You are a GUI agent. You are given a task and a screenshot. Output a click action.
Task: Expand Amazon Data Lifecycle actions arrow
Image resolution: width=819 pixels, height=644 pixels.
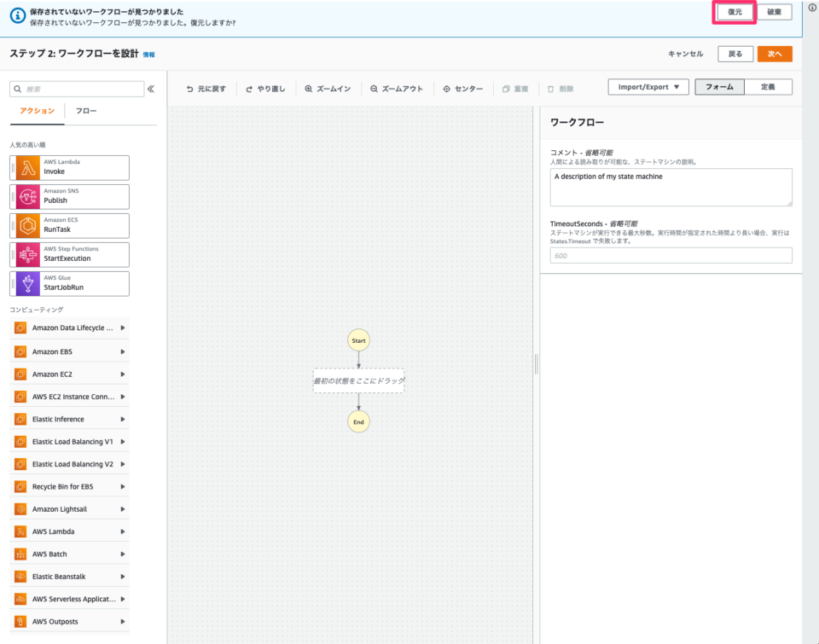pos(123,328)
